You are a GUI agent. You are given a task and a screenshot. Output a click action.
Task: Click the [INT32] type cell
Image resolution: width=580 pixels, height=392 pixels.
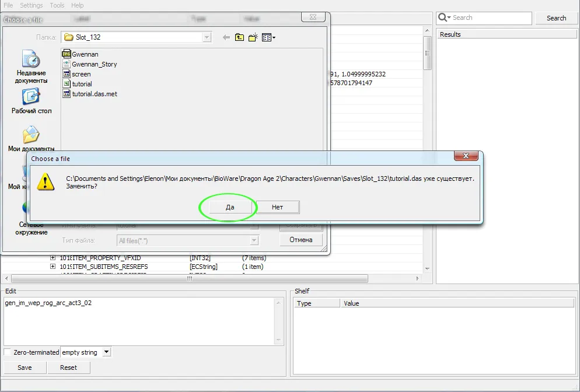(x=200, y=258)
